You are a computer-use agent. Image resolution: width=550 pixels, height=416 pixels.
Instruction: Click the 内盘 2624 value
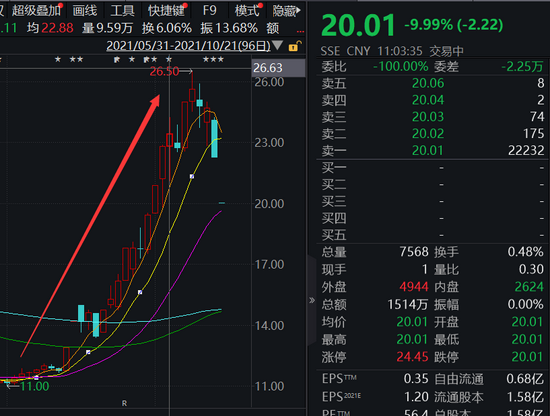coord(529,287)
